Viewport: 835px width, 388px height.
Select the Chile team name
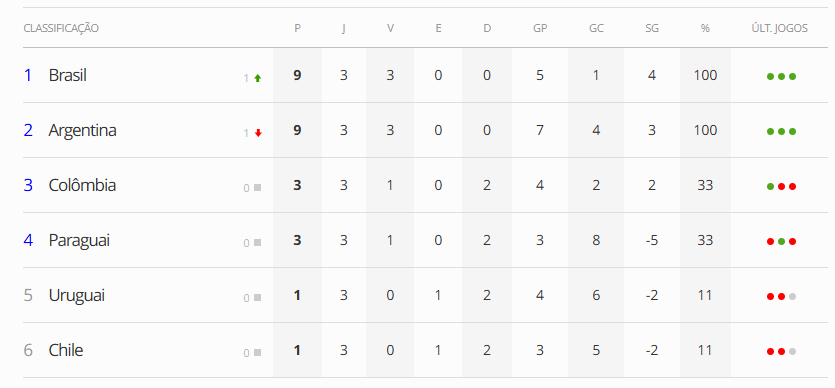(66, 350)
